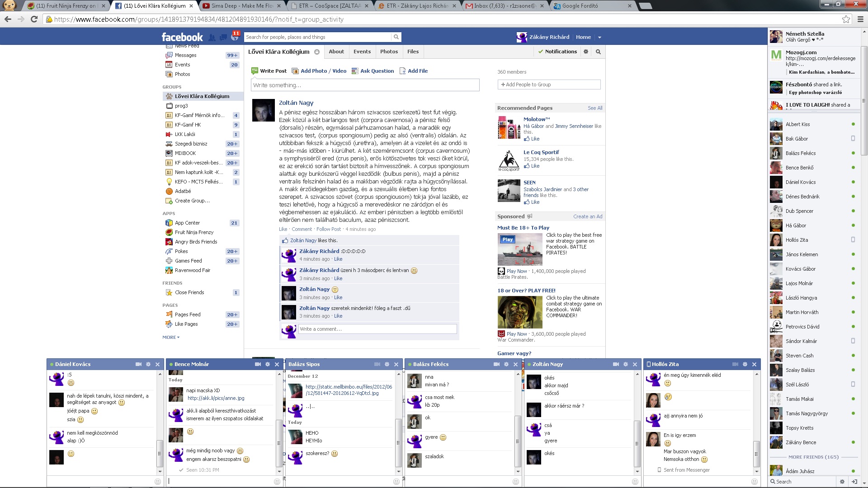Open chat sidebar options gear
Image resolution: width=868 pixels, height=488 pixels.
click(842, 482)
